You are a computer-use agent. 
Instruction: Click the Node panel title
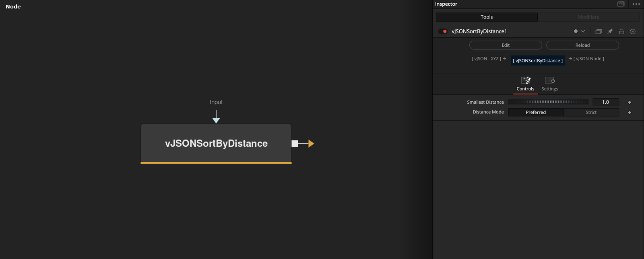tap(13, 6)
